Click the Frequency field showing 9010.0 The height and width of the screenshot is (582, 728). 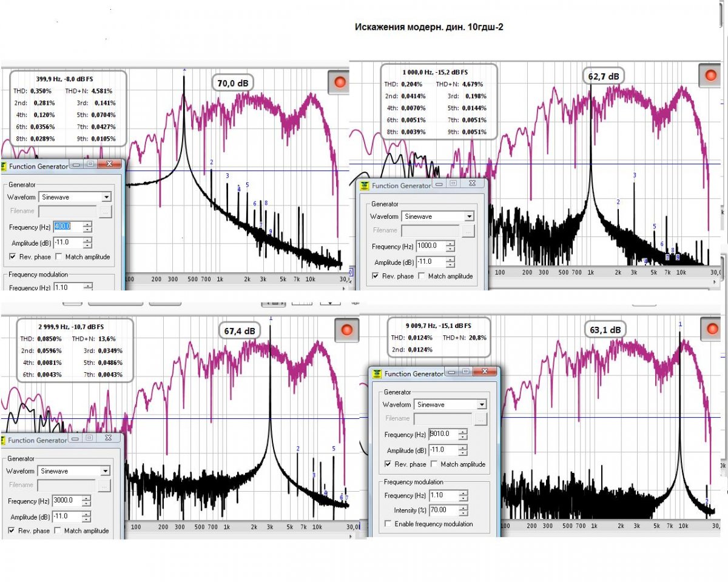[x=442, y=435]
